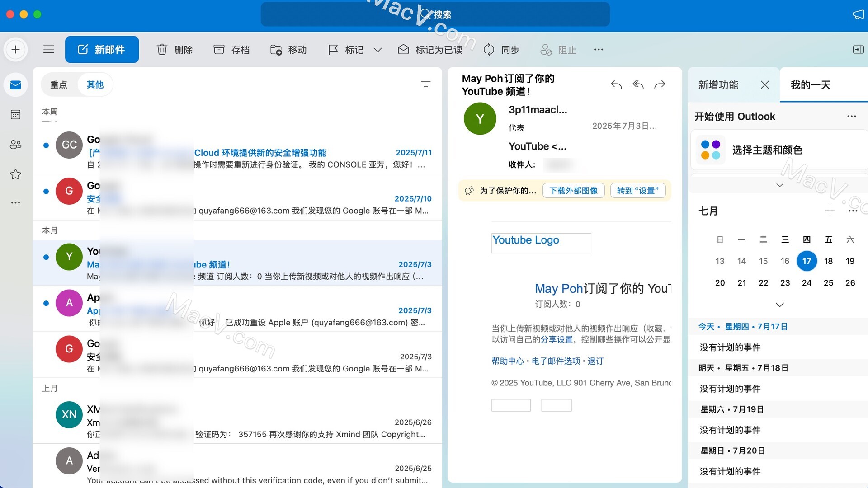This screenshot has height=488, width=868.
Task: Click 下载外部图像 to load images
Action: pos(573,191)
